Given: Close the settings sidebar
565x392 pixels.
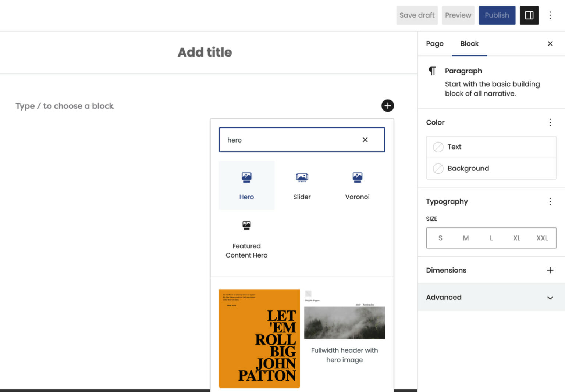Looking at the screenshot, I should click(550, 44).
